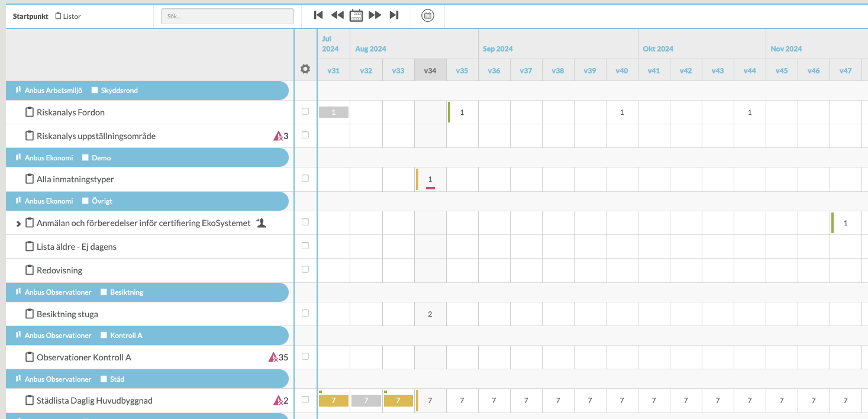Image resolution: width=868 pixels, height=419 pixels.
Task: Open the calendar date picker icon
Action: click(356, 15)
